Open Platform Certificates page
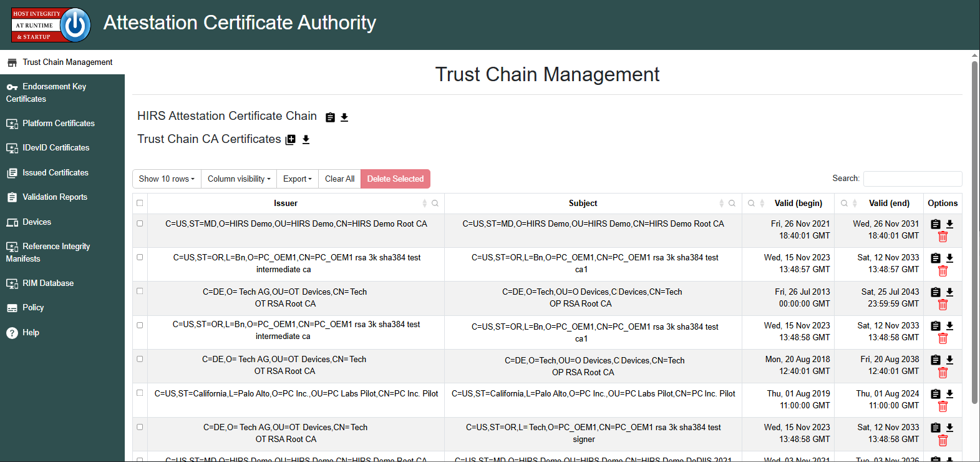 (62, 124)
